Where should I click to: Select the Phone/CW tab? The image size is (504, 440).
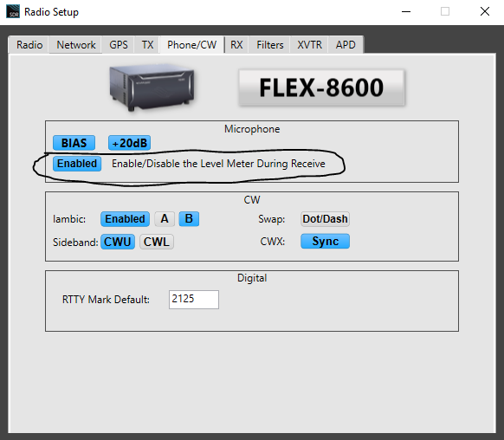192,45
